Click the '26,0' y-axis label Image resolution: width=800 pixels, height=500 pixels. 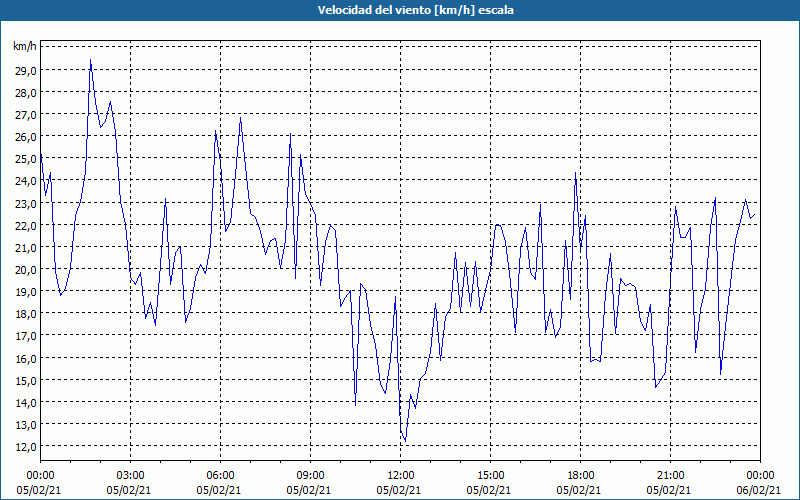click(26, 137)
